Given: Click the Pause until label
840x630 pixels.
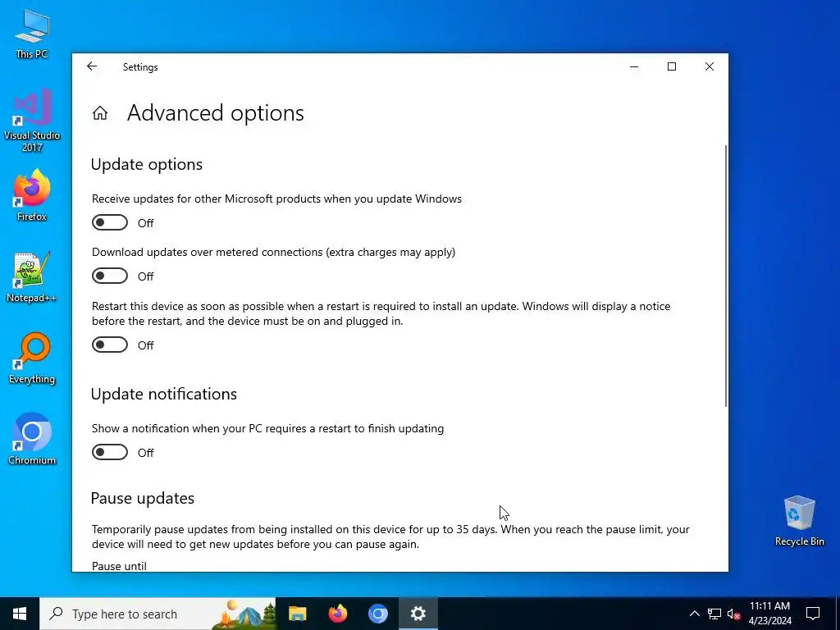Looking at the screenshot, I should 119,566.
